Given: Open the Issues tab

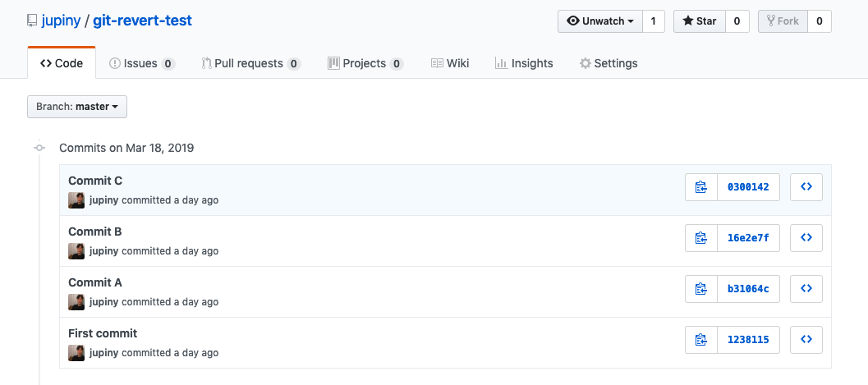Looking at the screenshot, I should [142, 63].
